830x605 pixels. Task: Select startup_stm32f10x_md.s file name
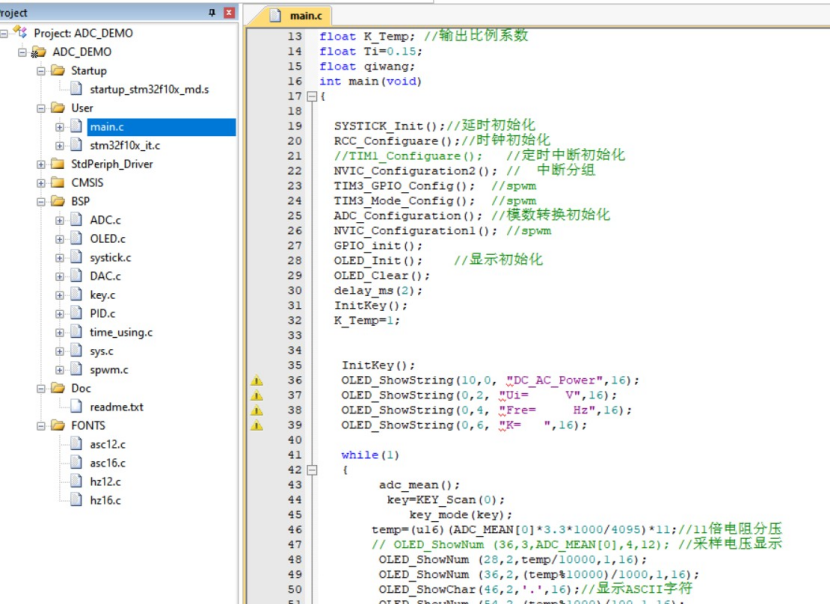coord(149,89)
